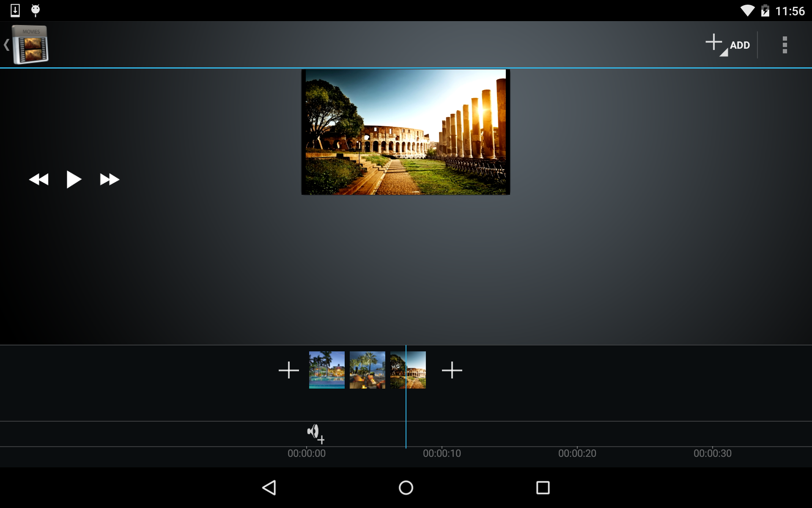
Task: Add audio track via speaker-plus icon
Action: (x=315, y=433)
